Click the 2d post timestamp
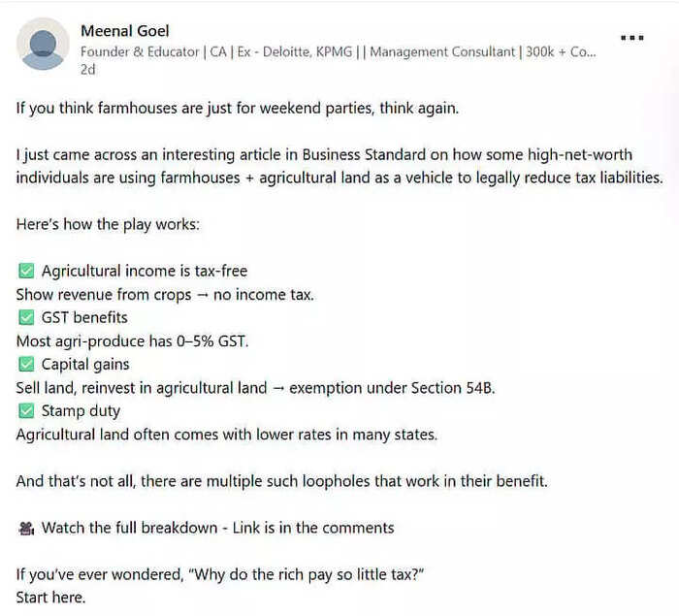The height and width of the screenshot is (616, 679). (x=88, y=69)
